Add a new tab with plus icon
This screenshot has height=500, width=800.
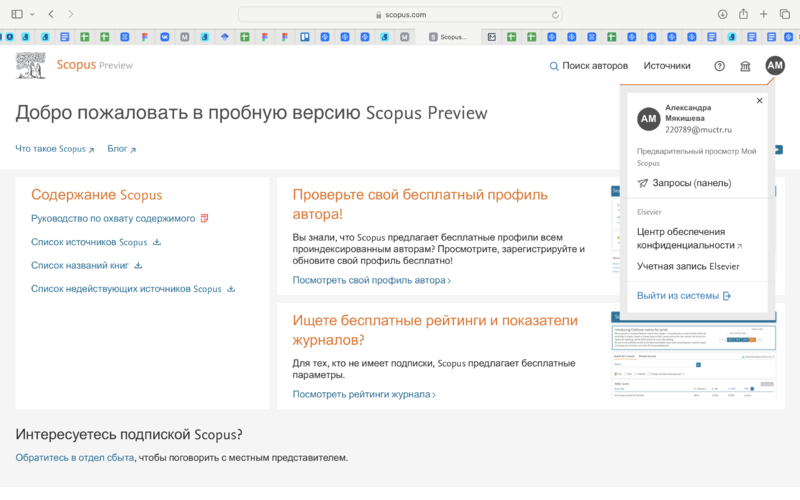[x=764, y=14]
